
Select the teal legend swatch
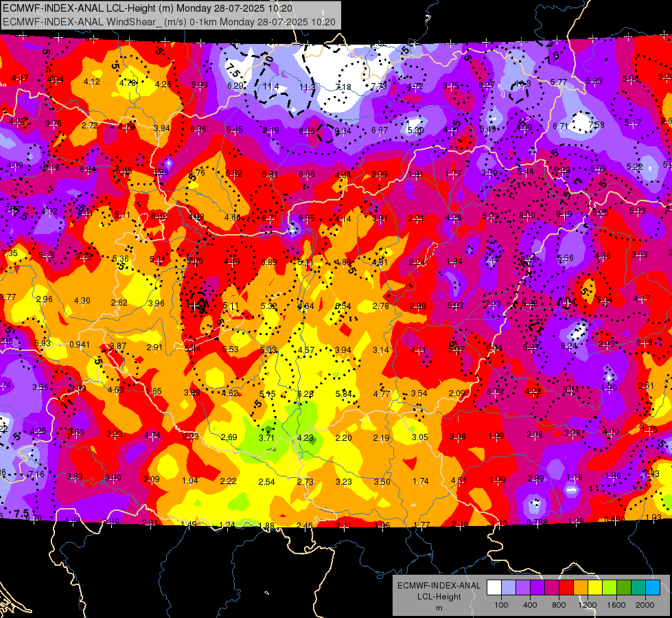(x=638, y=588)
